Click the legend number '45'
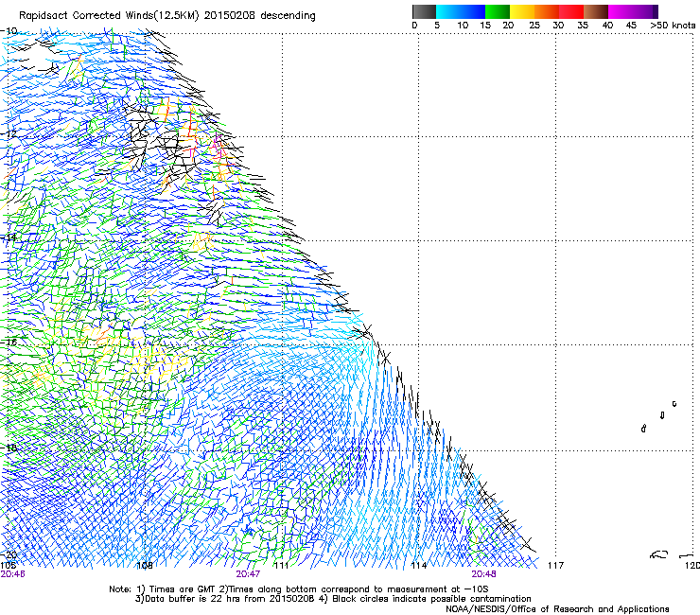The width and height of the screenshot is (700, 615). point(631,26)
